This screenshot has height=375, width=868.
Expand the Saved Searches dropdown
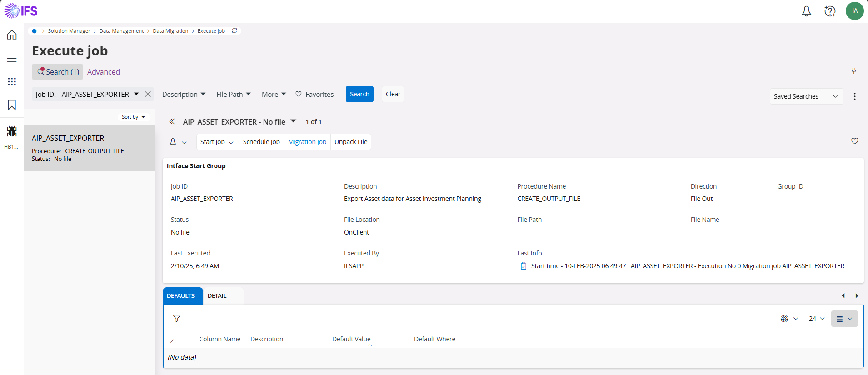[x=806, y=96]
